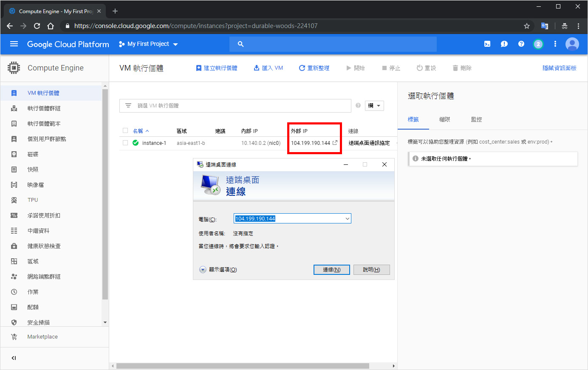588x370 pixels.
Task: Click 連線(N) button in dialog
Action: point(332,270)
